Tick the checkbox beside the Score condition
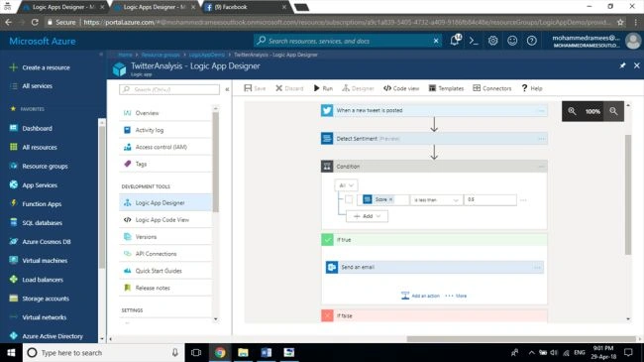Image resolution: width=644 pixels, height=362 pixels. [349, 199]
